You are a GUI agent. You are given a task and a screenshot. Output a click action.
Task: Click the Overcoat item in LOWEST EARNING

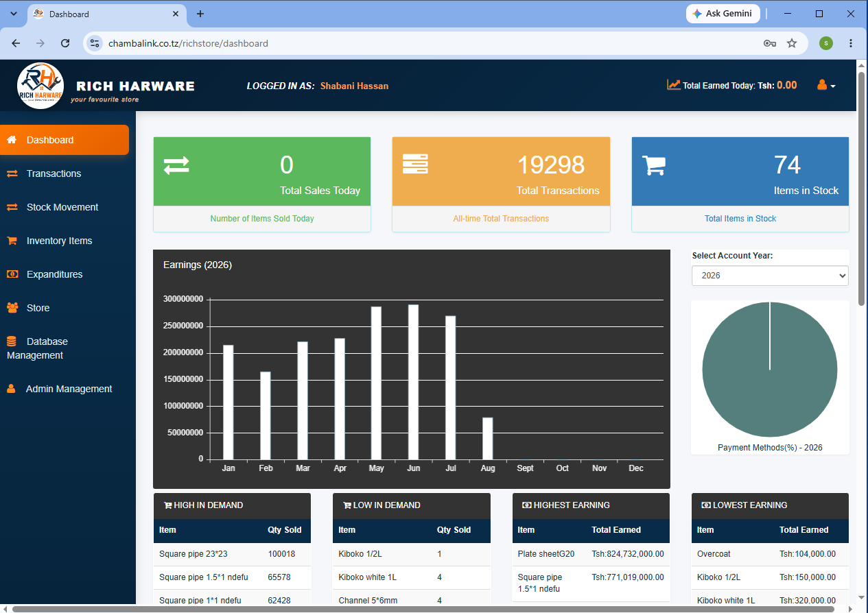(x=714, y=554)
